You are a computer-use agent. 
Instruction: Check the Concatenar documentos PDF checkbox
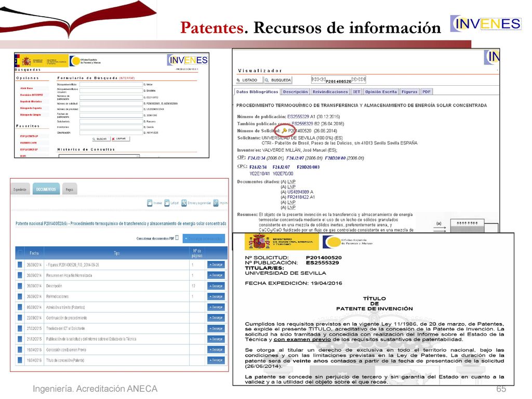[177, 238]
